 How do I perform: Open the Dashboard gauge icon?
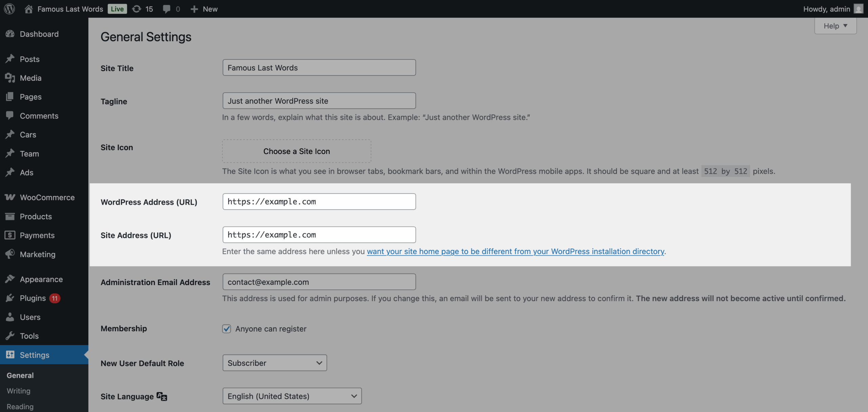click(10, 34)
